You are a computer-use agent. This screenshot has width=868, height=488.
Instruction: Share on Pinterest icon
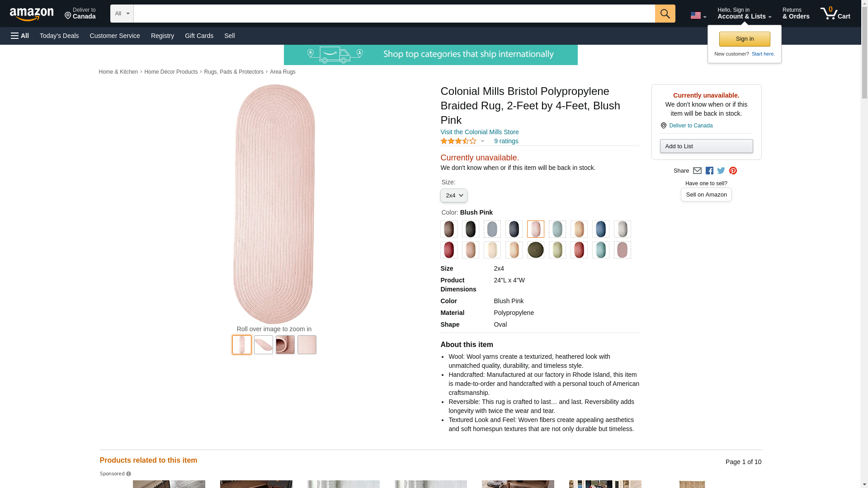(733, 171)
